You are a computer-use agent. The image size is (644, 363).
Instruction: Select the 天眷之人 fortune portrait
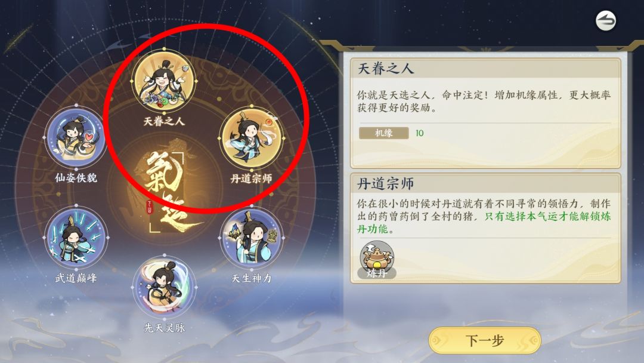164,81
